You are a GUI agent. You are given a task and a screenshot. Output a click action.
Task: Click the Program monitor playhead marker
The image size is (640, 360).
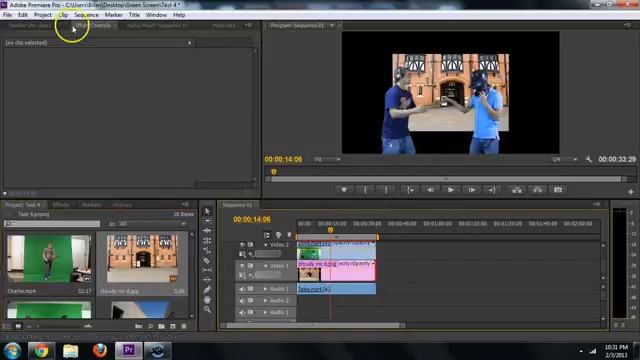click(x=274, y=172)
